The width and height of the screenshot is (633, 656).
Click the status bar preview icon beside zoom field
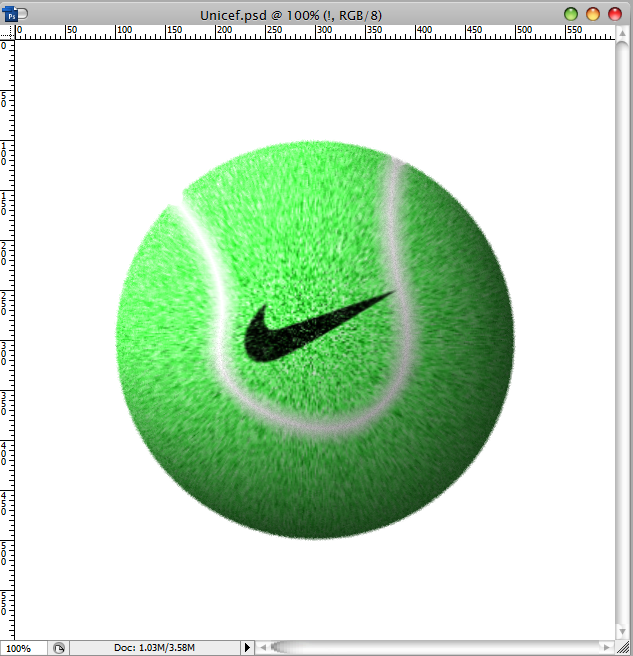click(x=59, y=648)
